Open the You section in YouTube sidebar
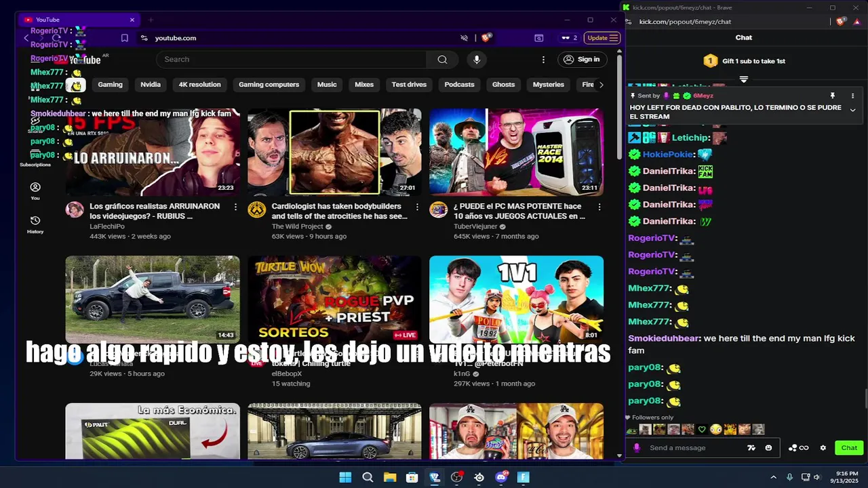The height and width of the screenshot is (488, 868). click(35, 191)
